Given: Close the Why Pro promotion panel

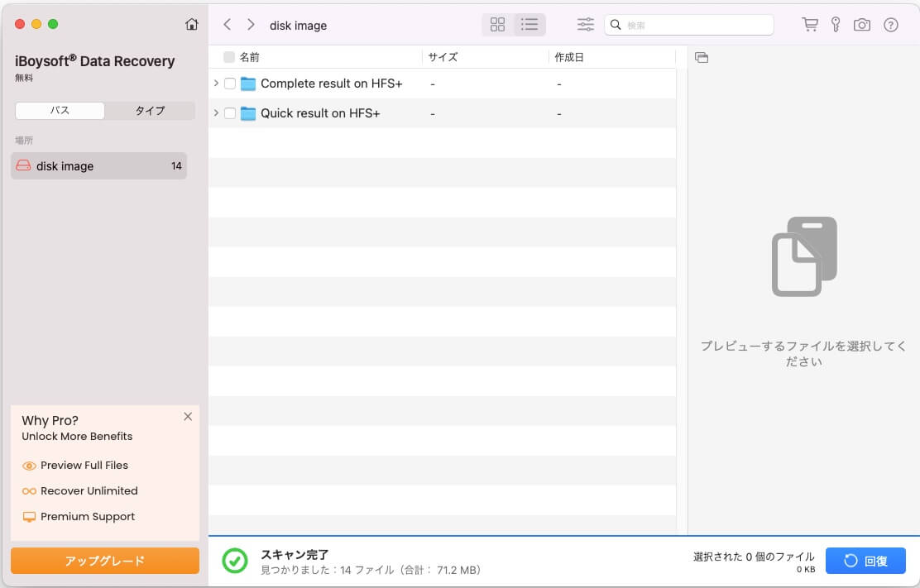Looking at the screenshot, I should pyautogui.click(x=188, y=417).
